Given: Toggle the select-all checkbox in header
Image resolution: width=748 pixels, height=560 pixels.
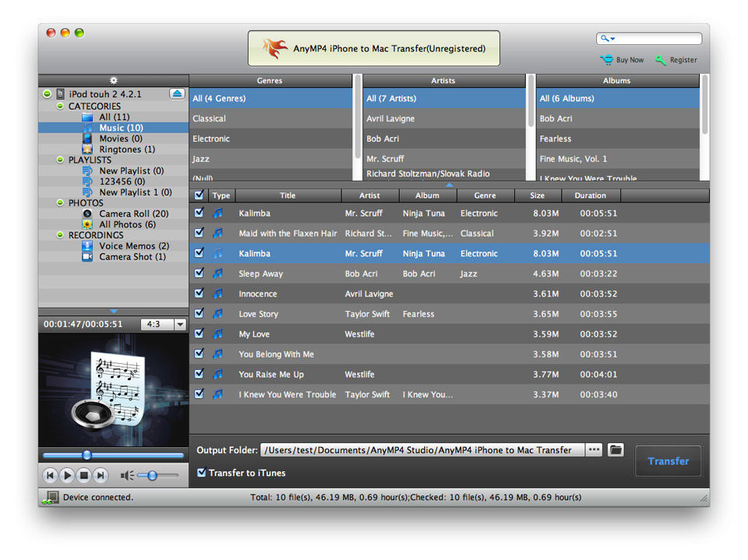Looking at the screenshot, I should click(x=199, y=195).
